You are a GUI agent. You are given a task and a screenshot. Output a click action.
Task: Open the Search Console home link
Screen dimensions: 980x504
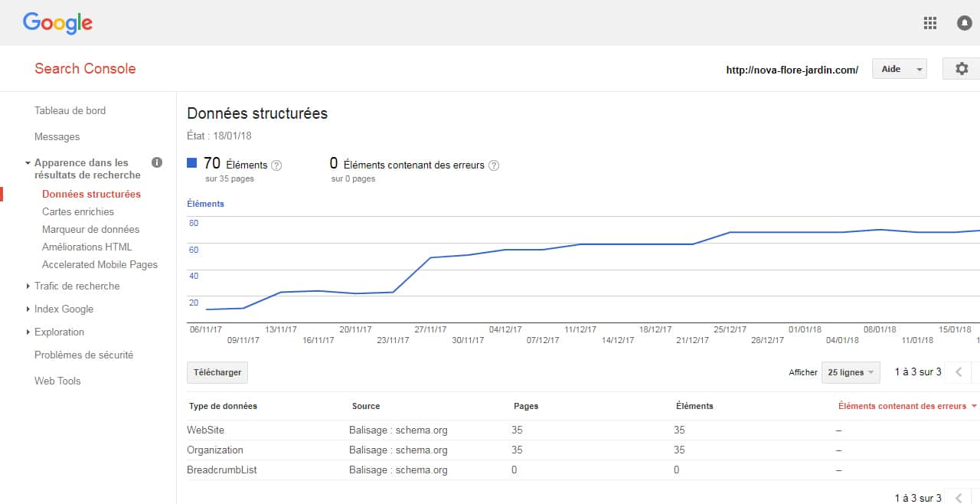pyautogui.click(x=85, y=69)
